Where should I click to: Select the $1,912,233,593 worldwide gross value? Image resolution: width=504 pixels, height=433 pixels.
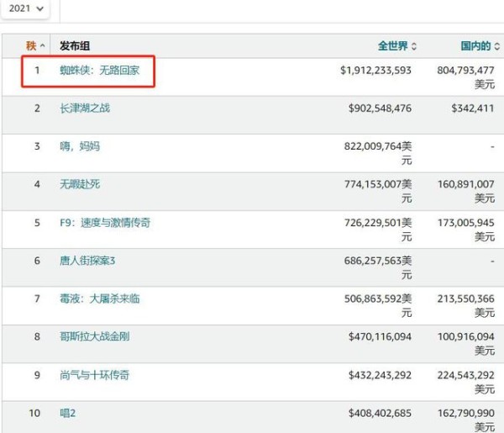[375, 70]
